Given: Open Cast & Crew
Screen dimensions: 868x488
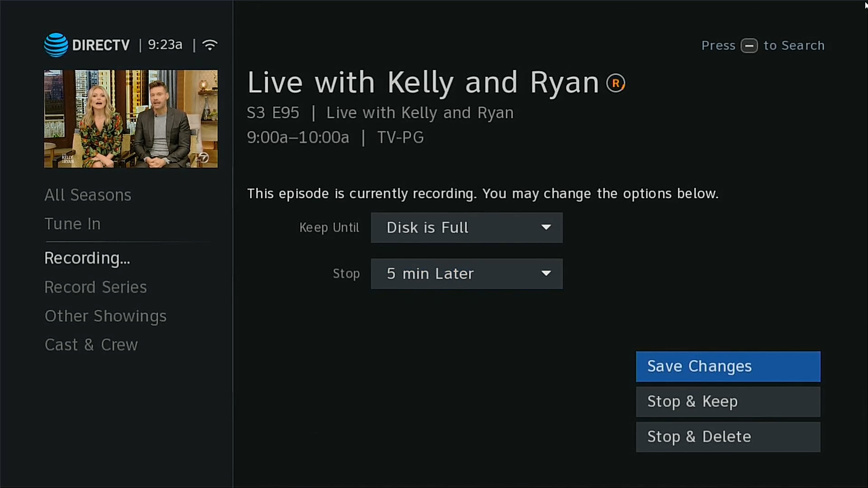Looking at the screenshot, I should (91, 344).
